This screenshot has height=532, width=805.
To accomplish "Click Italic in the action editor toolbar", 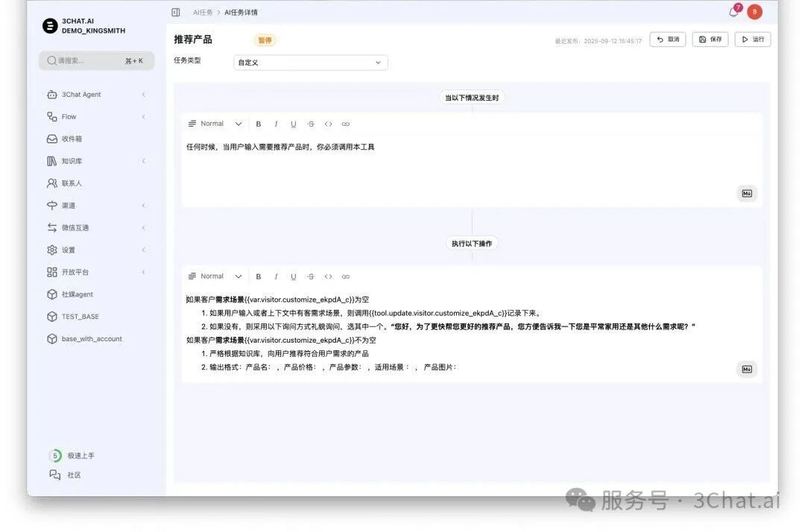I will click(x=277, y=276).
